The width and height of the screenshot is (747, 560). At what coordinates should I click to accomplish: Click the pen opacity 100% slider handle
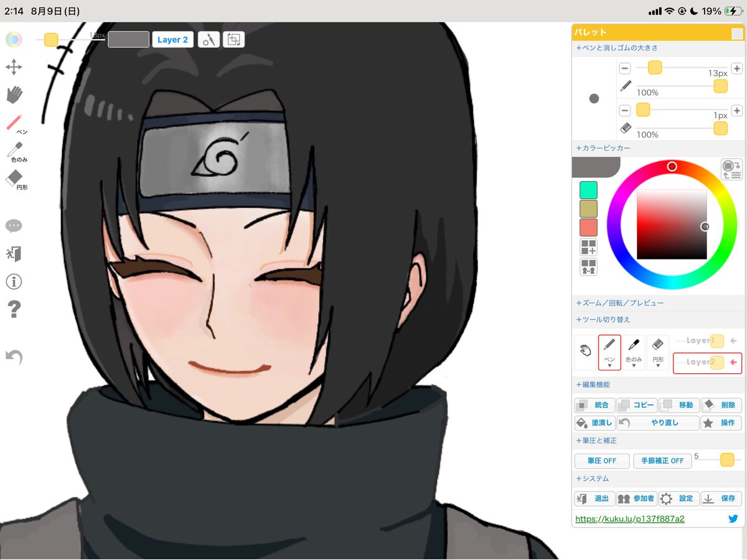pos(720,86)
